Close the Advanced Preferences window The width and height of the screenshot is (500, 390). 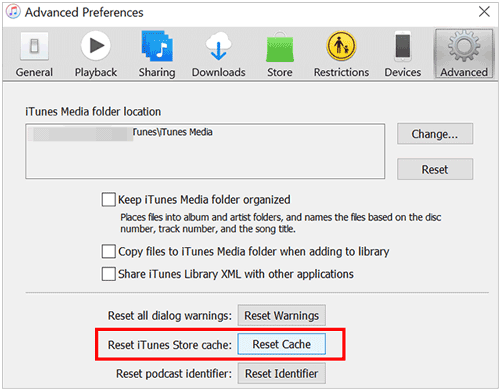pyautogui.click(x=484, y=12)
